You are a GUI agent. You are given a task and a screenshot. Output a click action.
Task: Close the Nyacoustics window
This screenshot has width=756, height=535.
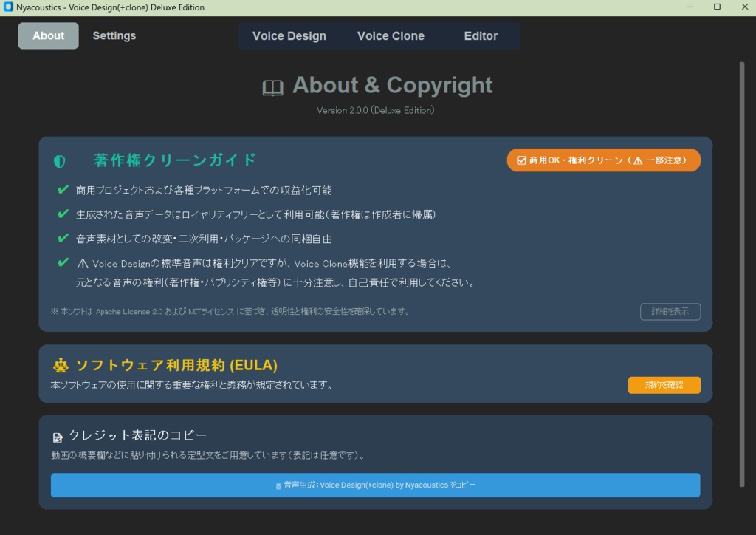744,7
